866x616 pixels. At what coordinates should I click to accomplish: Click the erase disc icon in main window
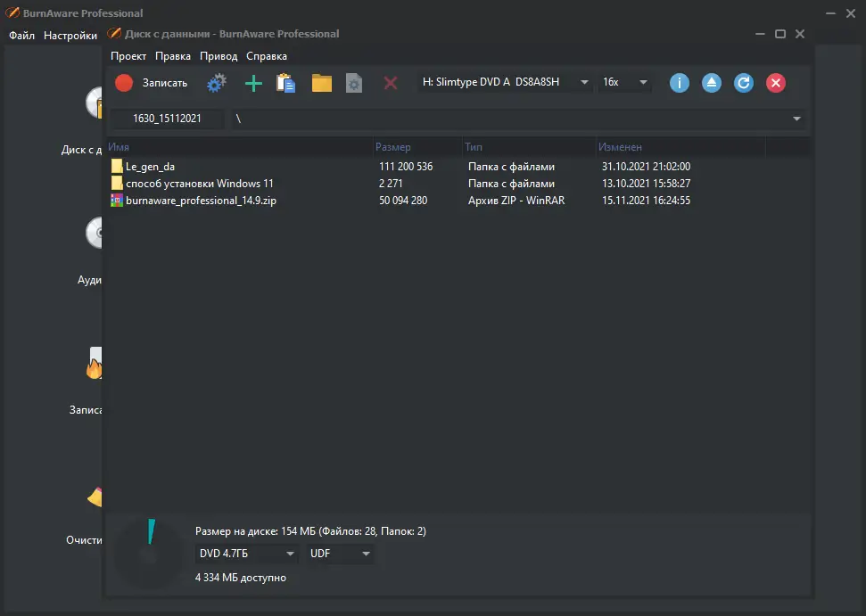pyautogui.click(x=95, y=497)
